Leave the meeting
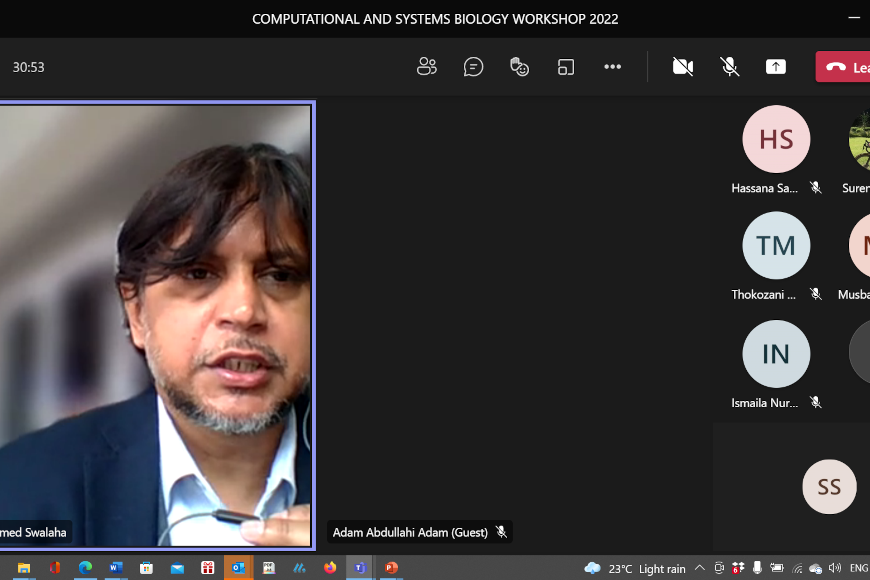 tap(843, 67)
